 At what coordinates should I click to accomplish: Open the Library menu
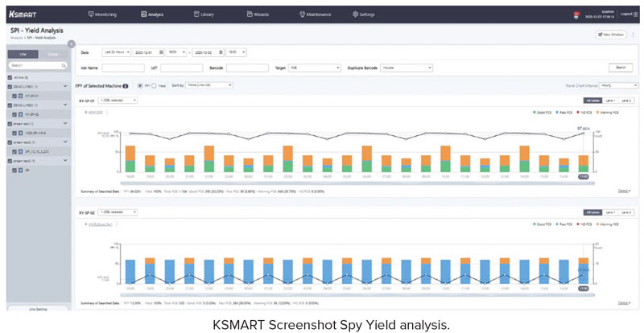(204, 14)
